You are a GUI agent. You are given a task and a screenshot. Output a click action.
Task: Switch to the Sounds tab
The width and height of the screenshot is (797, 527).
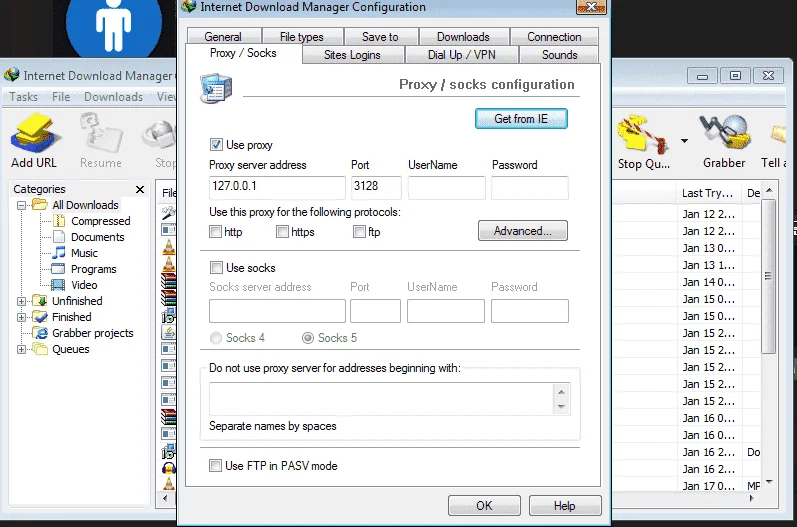[x=560, y=55]
